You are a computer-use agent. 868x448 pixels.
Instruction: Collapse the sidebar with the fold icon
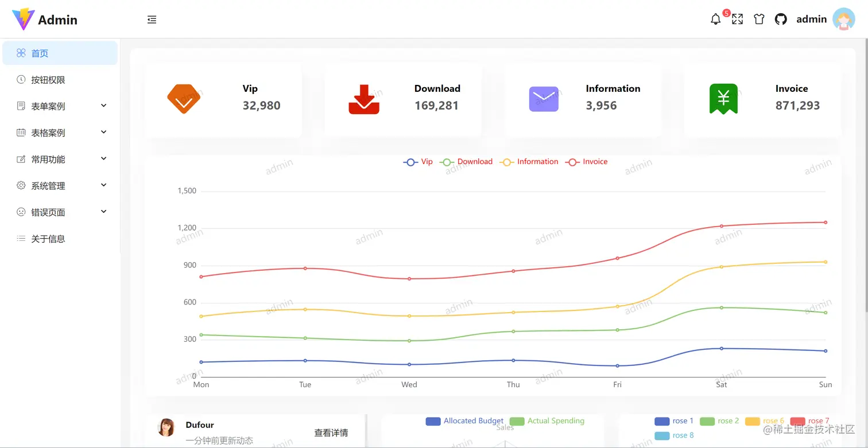coord(152,19)
